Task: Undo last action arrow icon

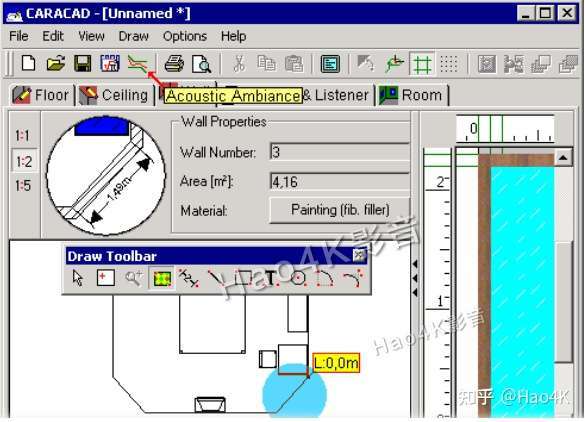Action: pyautogui.click(x=366, y=63)
